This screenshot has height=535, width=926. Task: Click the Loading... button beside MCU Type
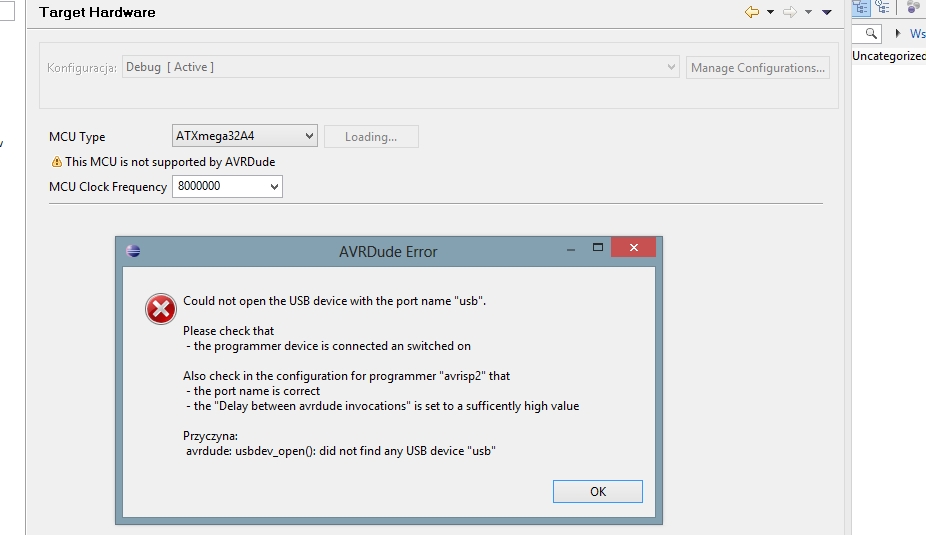[371, 136]
